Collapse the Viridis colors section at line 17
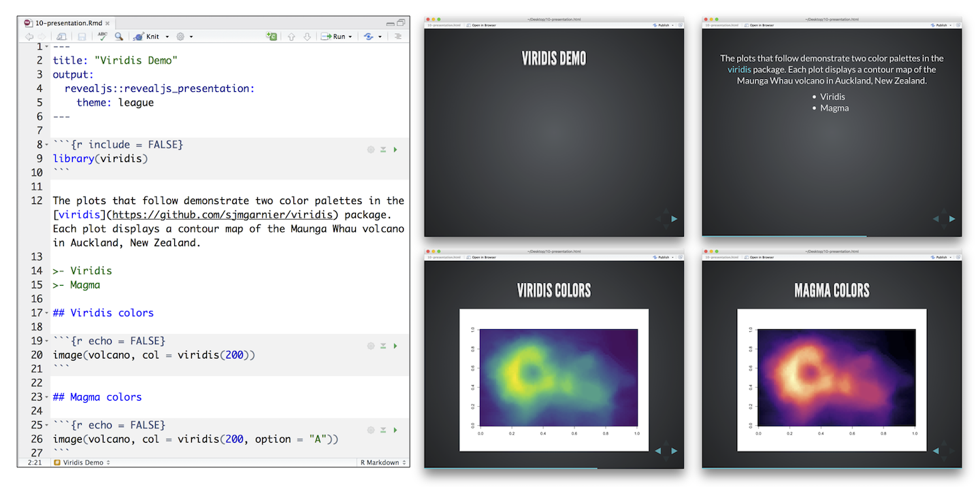This screenshot has height=487, width=980. tap(47, 313)
